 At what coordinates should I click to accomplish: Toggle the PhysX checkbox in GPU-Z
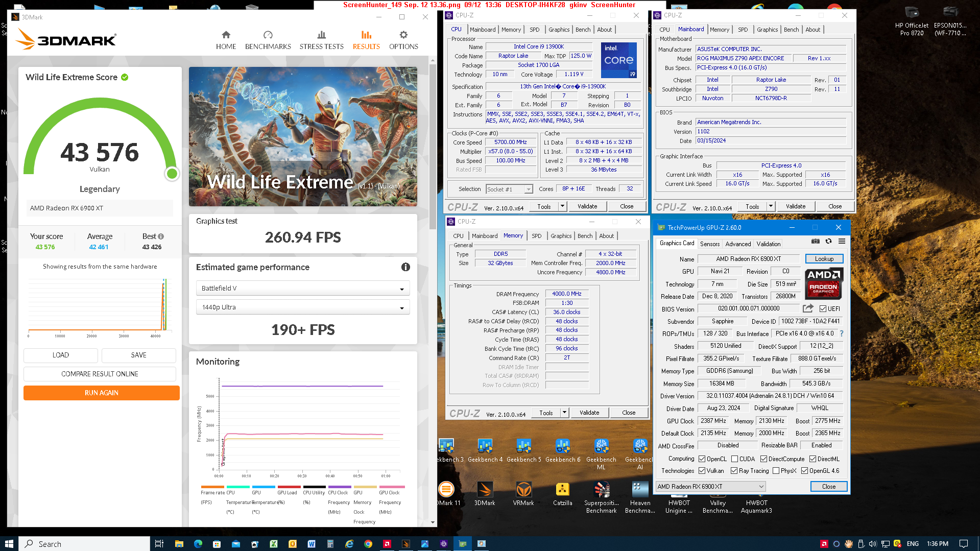pyautogui.click(x=776, y=470)
